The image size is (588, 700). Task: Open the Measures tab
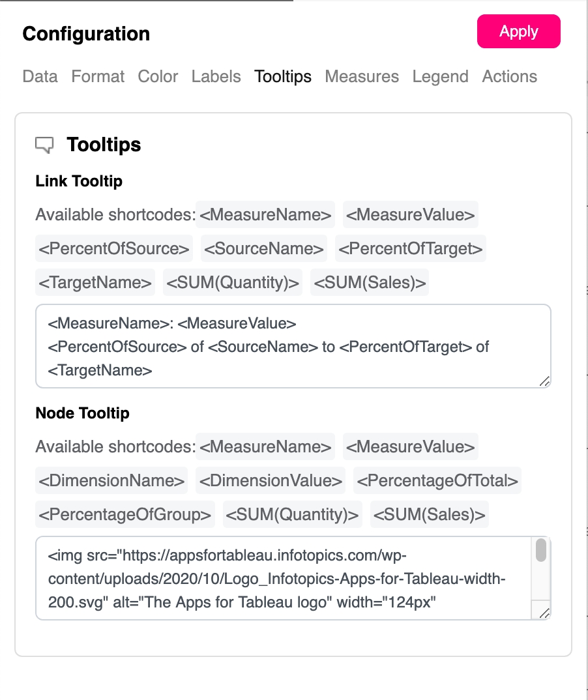pos(362,76)
